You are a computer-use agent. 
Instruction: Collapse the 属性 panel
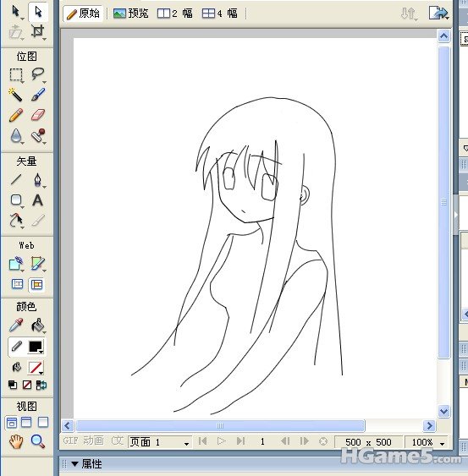(x=74, y=464)
